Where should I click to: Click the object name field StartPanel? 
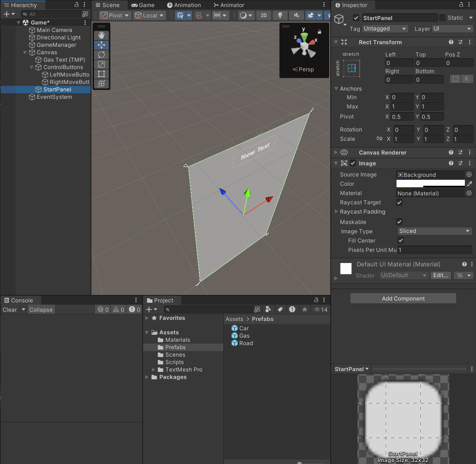(400, 18)
